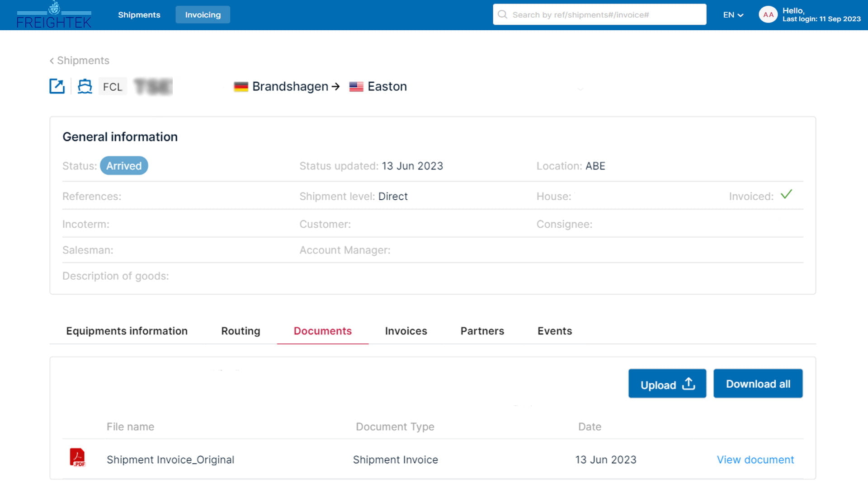Click the AA user avatar
This screenshot has height=488, width=868.
[768, 15]
